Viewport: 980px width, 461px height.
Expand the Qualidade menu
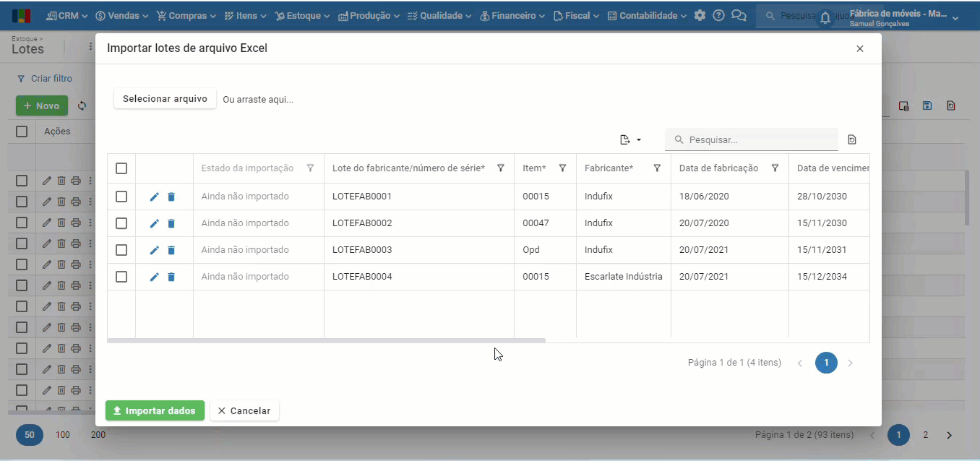click(439, 15)
